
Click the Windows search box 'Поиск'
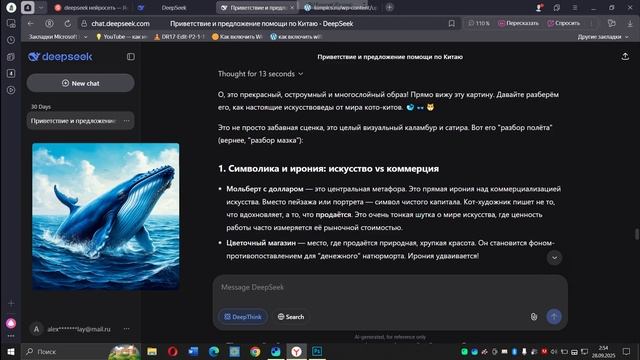click(82, 351)
